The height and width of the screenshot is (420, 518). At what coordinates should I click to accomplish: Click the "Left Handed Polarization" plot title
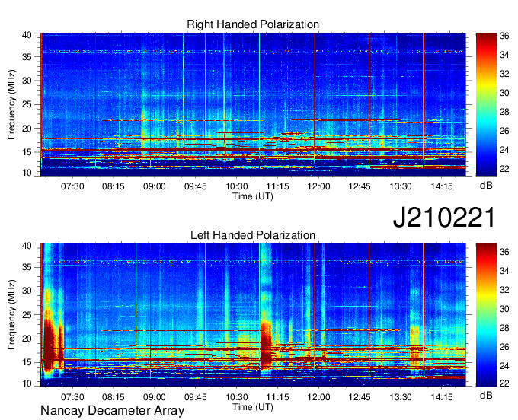[x=253, y=235]
